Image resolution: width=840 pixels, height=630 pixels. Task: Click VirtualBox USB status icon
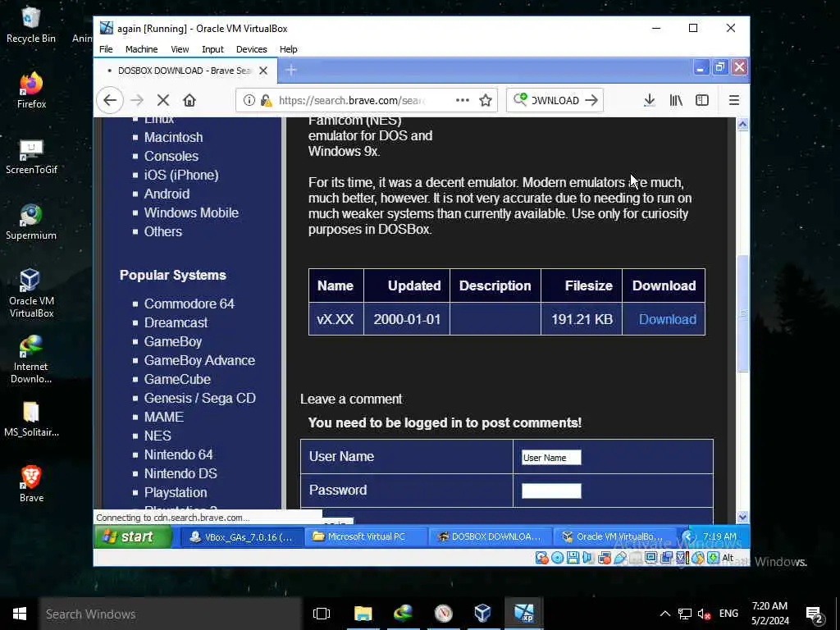pos(620,558)
